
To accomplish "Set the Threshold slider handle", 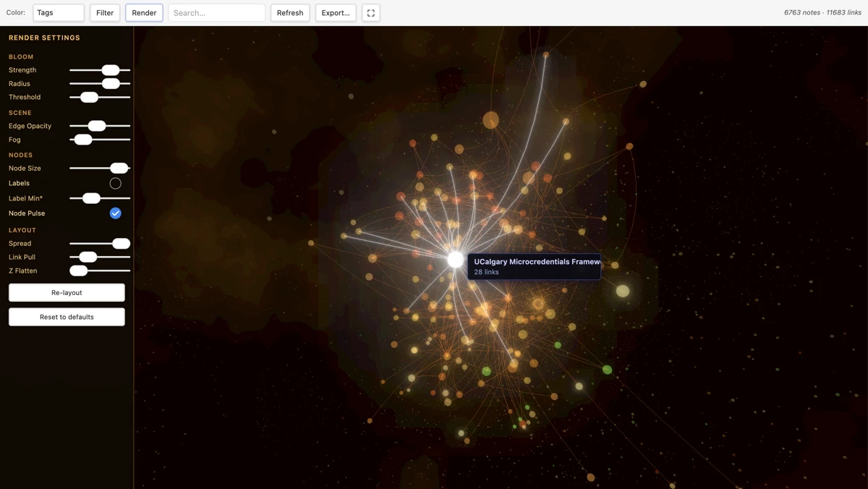I will [89, 97].
